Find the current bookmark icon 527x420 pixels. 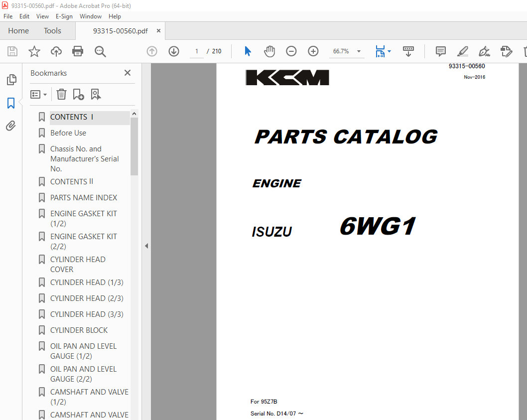pyautogui.click(x=96, y=95)
